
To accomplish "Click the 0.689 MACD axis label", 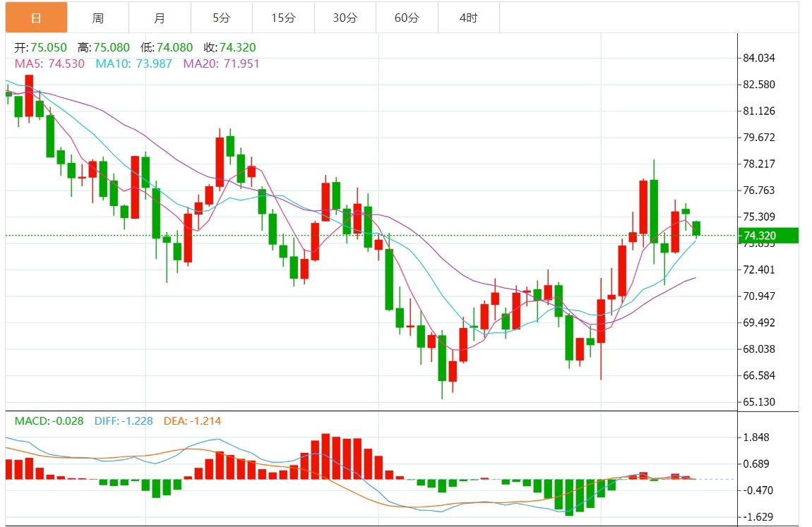I will point(756,464).
